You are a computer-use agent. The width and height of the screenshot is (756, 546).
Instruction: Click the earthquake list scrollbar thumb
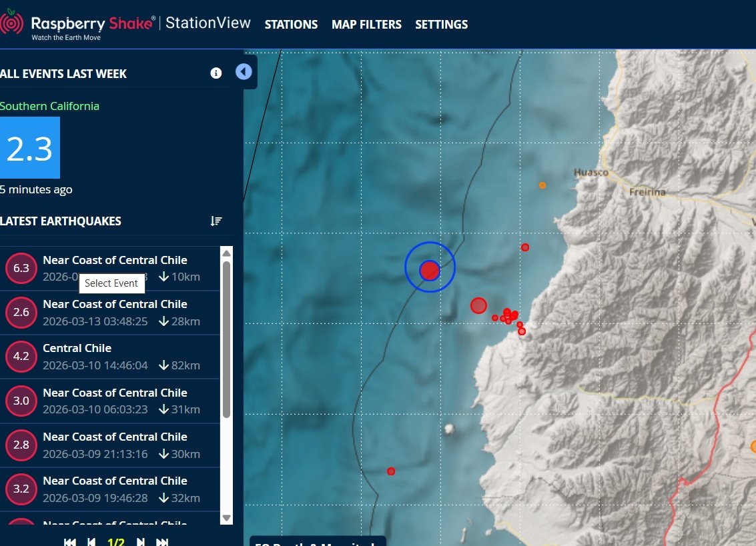click(x=226, y=340)
